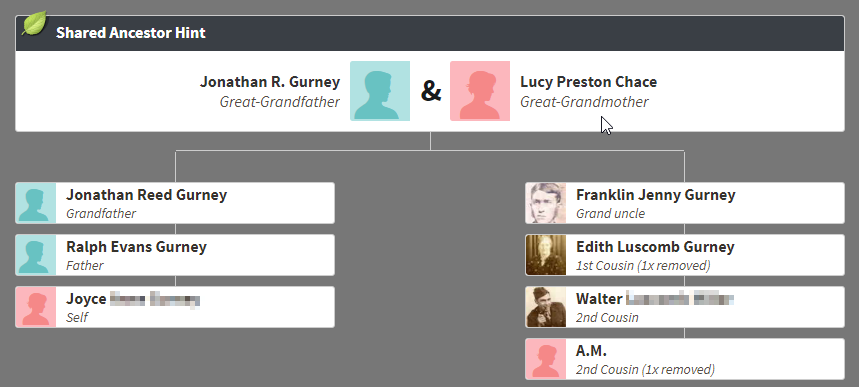The image size is (859, 387).
Task: Select Jonathan Reed Gurney's silhouette icon
Action: [x=36, y=203]
